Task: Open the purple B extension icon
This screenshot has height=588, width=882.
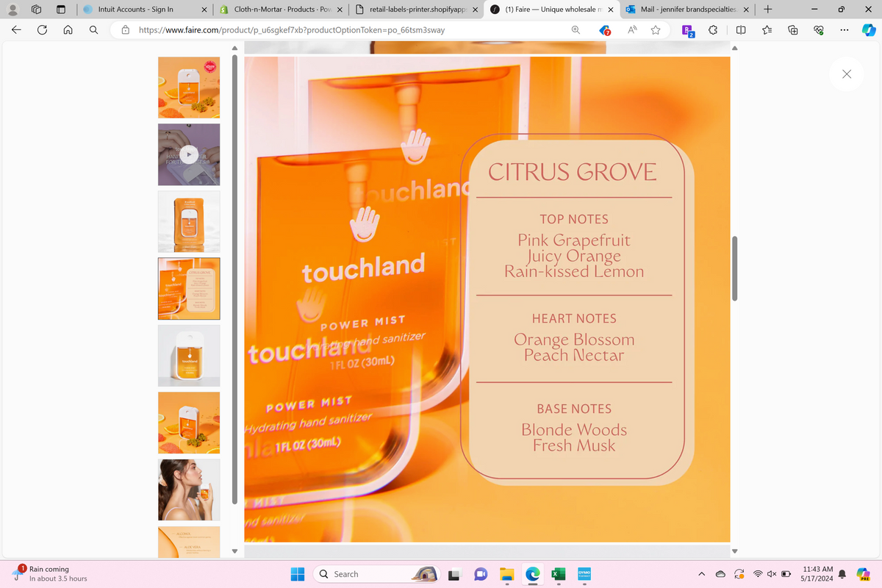Action: click(688, 31)
